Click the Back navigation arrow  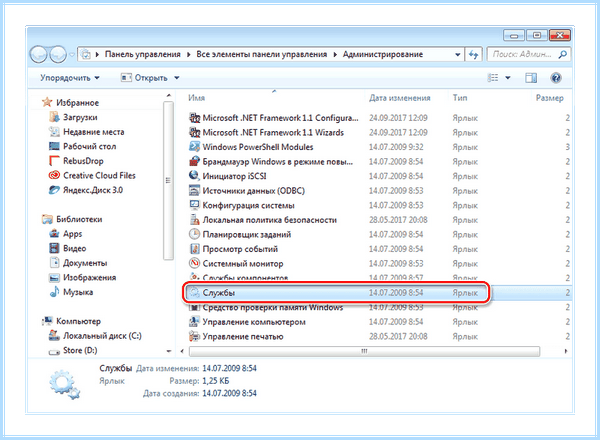tap(39, 54)
